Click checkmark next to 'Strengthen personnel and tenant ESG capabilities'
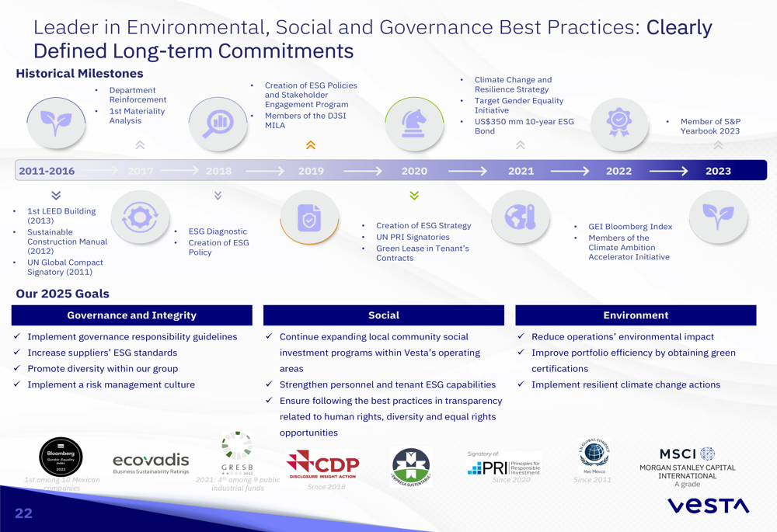 [x=269, y=384]
